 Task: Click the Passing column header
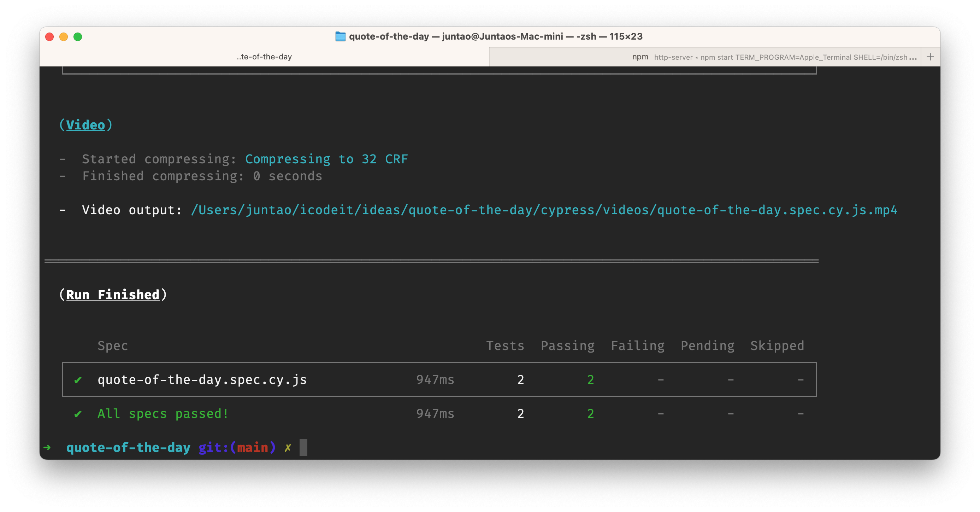click(567, 346)
